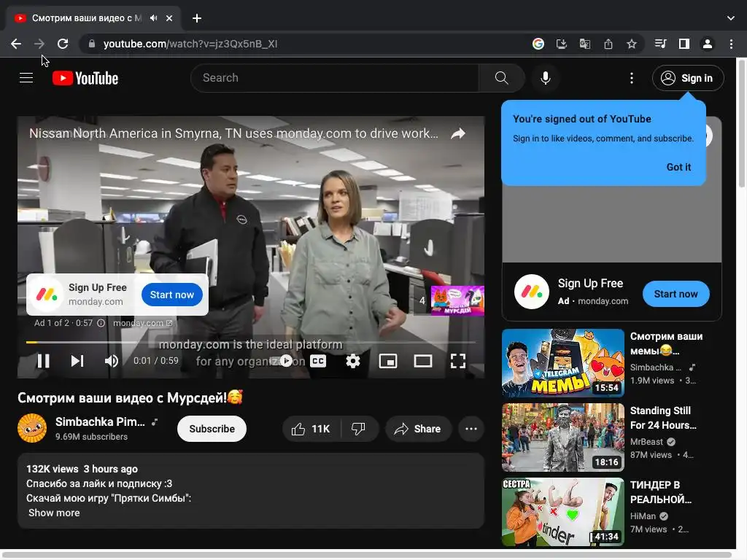This screenshot has height=560, width=747.
Task: Switch to theater mode
Action: (x=423, y=361)
